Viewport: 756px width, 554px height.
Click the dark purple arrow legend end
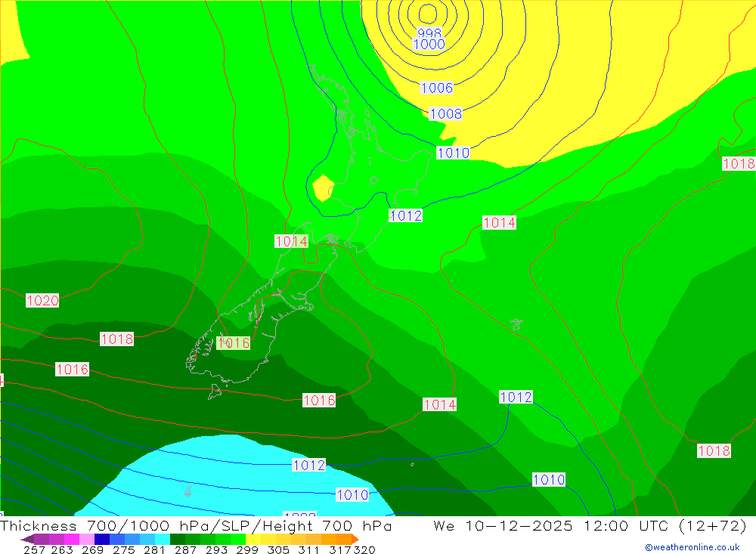pyautogui.click(x=27, y=539)
